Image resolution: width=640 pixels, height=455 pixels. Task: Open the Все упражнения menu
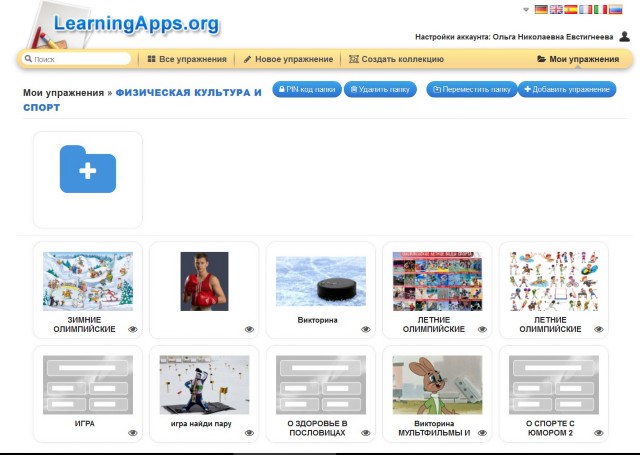187,59
